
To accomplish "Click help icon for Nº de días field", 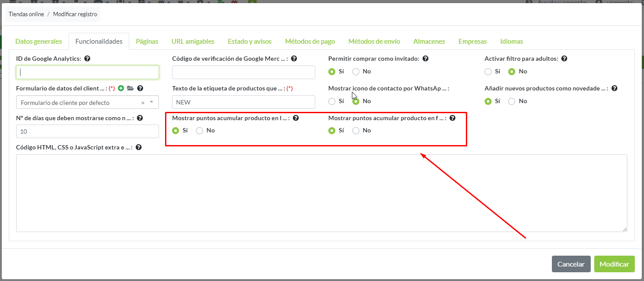I will (140, 118).
